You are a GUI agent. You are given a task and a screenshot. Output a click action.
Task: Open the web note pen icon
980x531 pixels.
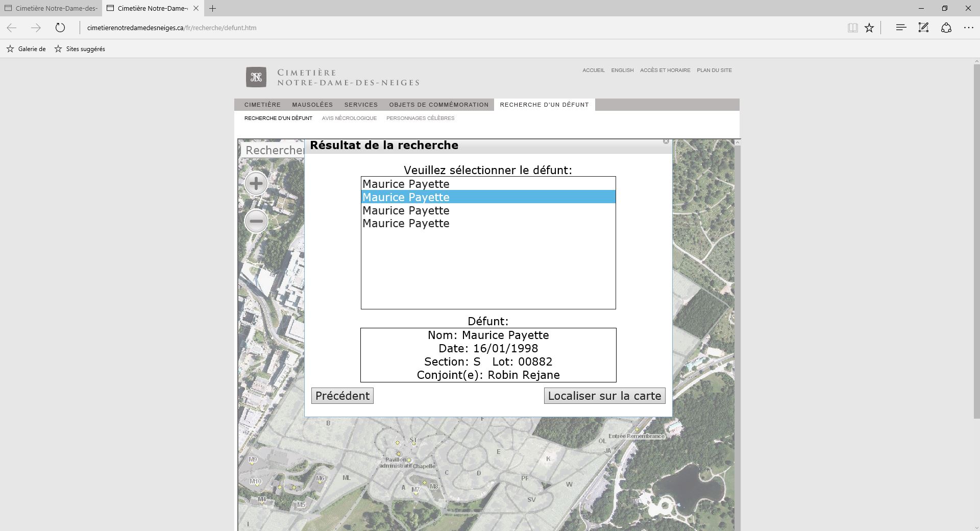923,28
